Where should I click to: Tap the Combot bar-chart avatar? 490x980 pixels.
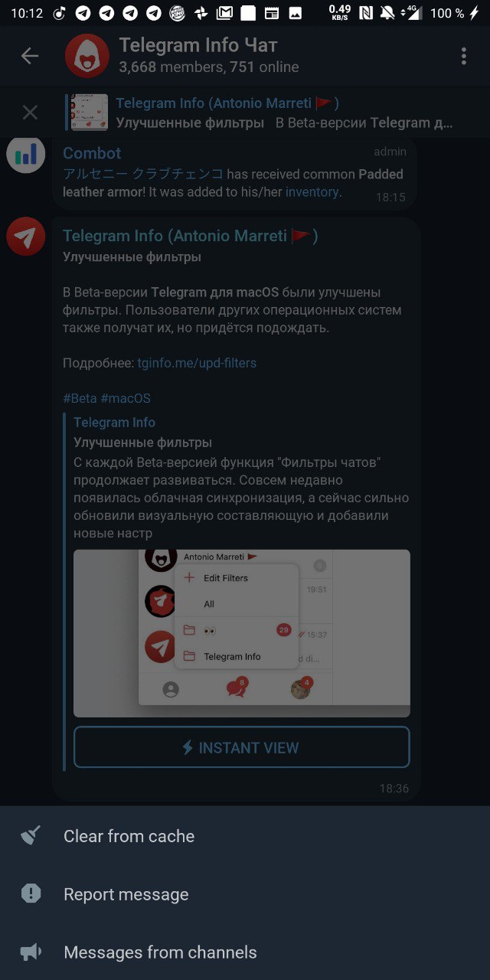click(x=25, y=154)
